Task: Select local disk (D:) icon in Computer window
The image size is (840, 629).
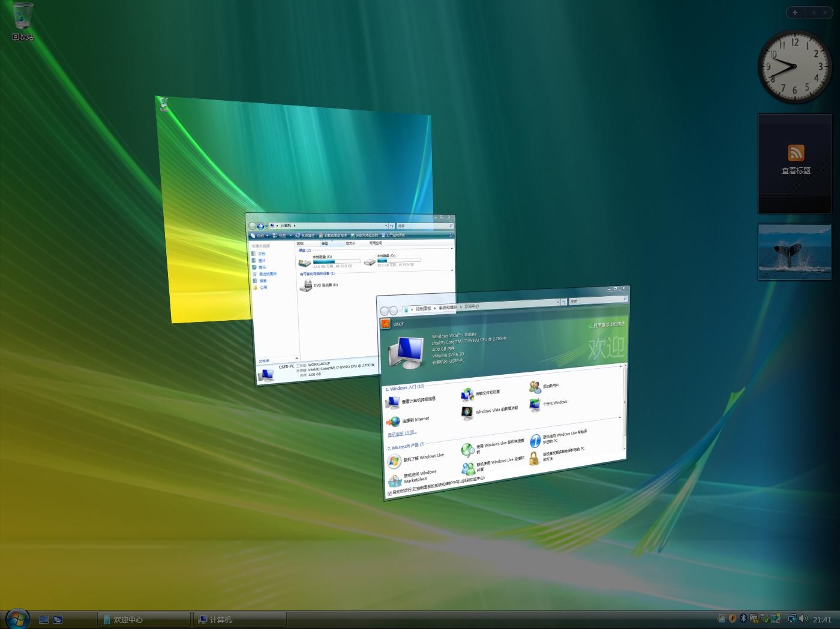Action: pyautogui.click(x=369, y=261)
